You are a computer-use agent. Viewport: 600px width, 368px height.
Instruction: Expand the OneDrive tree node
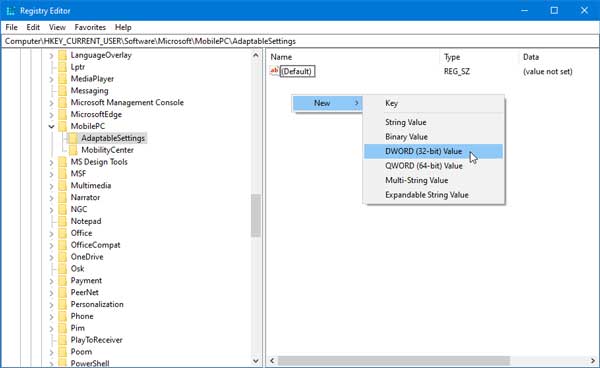point(51,257)
